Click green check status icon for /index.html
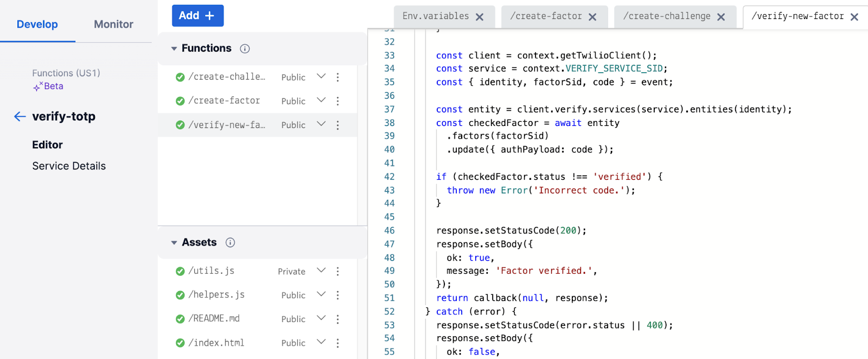This screenshot has height=359, width=868. (180, 343)
